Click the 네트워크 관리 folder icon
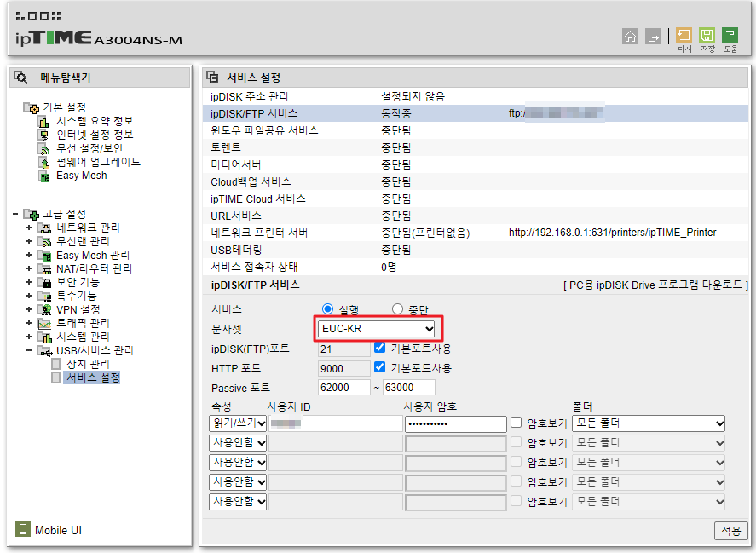The width and height of the screenshot is (756, 553). click(45, 228)
